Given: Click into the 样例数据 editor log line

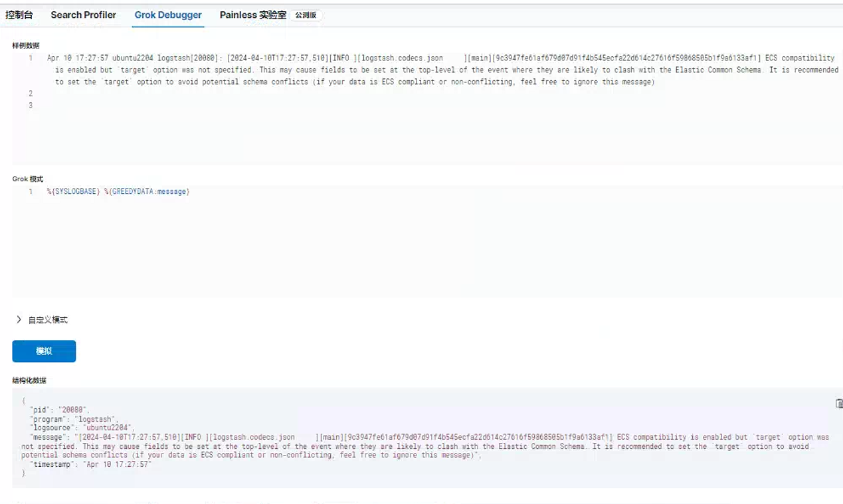Looking at the screenshot, I should click(442, 70).
